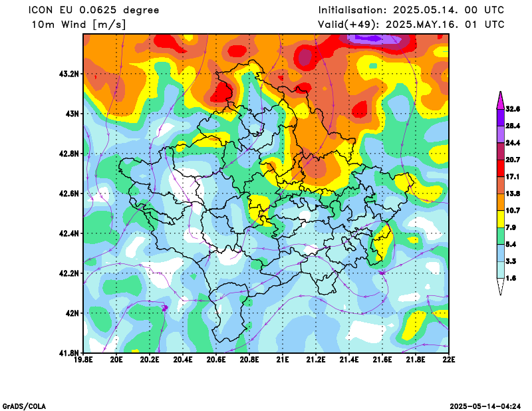This screenshot has width=532, height=411.
Task: Click the 'Valid(+49): 2025.MAY.16. 01 UTC' text
Action: (411, 25)
